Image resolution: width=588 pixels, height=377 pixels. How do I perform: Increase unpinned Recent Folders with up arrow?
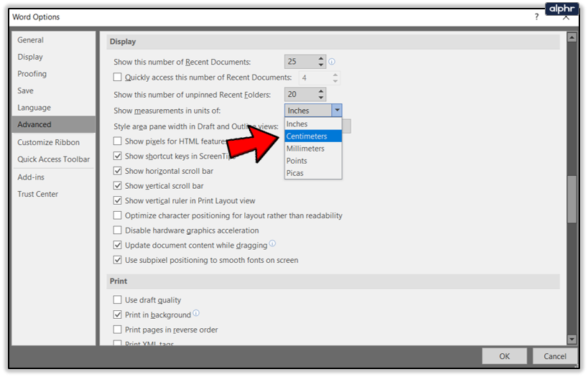point(321,91)
